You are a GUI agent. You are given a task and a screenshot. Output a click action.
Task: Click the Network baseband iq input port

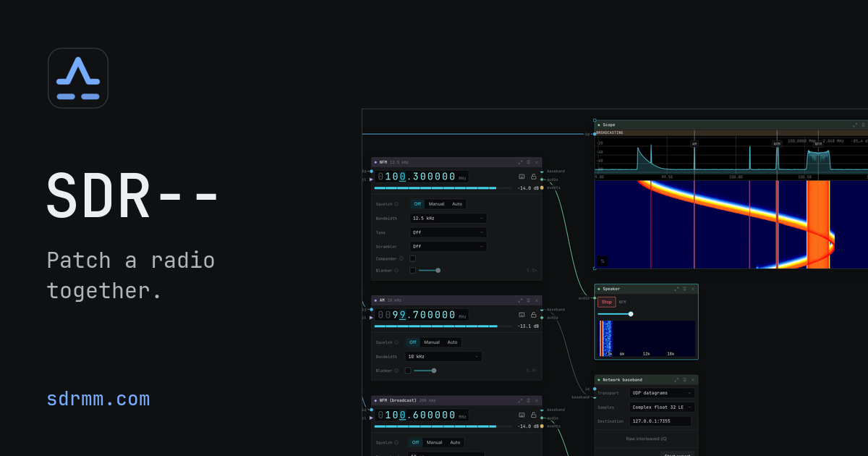(x=595, y=389)
